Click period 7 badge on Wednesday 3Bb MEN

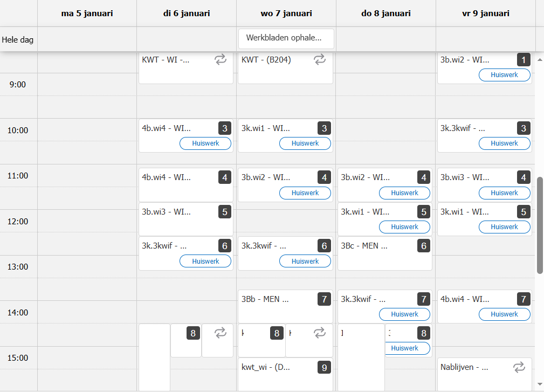coord(324,299)
